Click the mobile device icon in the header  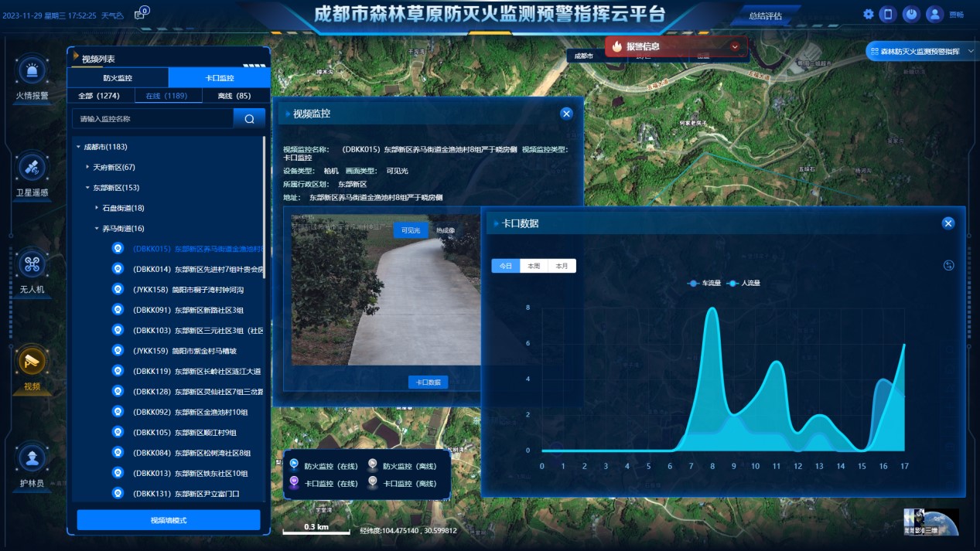click(x=888, y=14)
